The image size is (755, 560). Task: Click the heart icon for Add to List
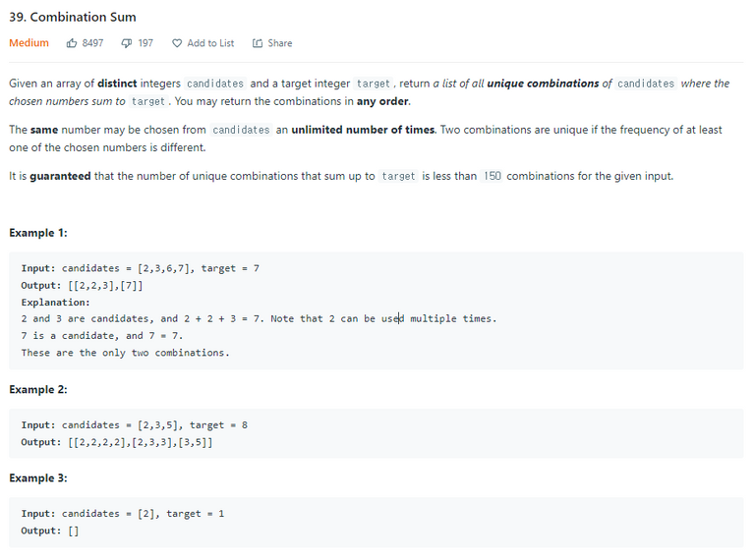[x=177, y=43]
